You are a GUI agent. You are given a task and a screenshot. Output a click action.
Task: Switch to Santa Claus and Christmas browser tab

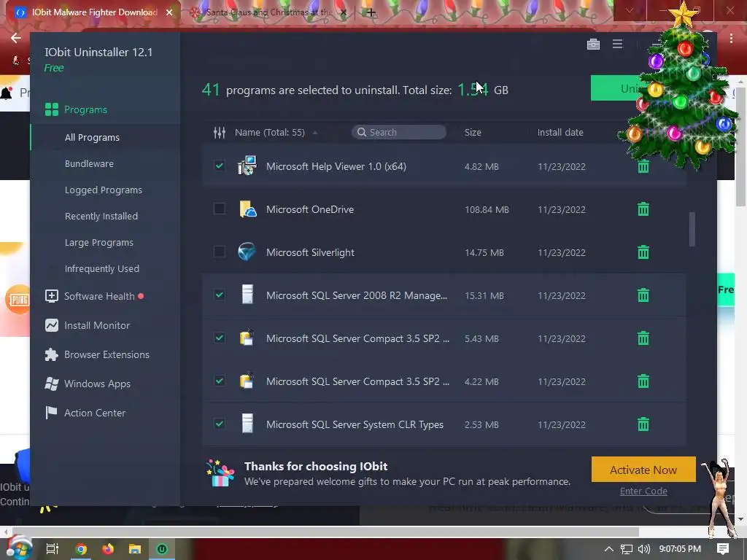pyautogui.click(x=268, y=12)
